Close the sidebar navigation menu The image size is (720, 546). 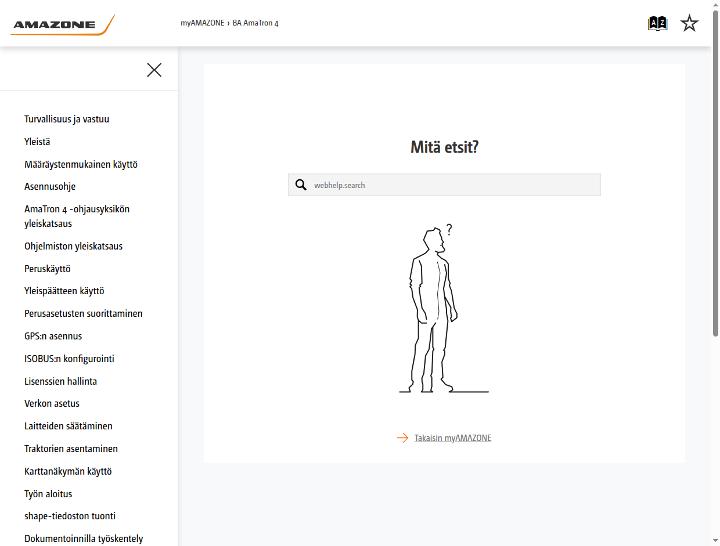coord(154,70)
